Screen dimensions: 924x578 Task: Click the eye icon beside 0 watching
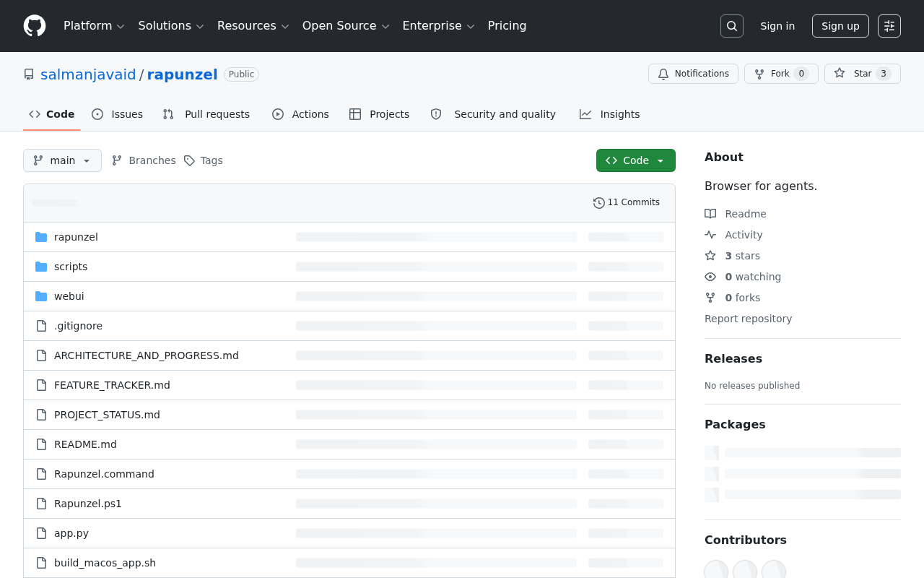pyautogui.click(x=710, y=277)
